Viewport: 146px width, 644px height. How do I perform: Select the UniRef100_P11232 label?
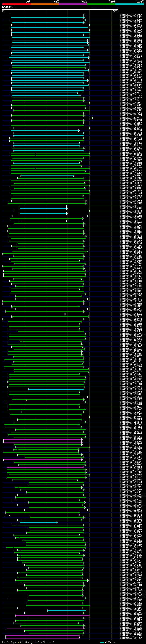(x=131, y=550)
